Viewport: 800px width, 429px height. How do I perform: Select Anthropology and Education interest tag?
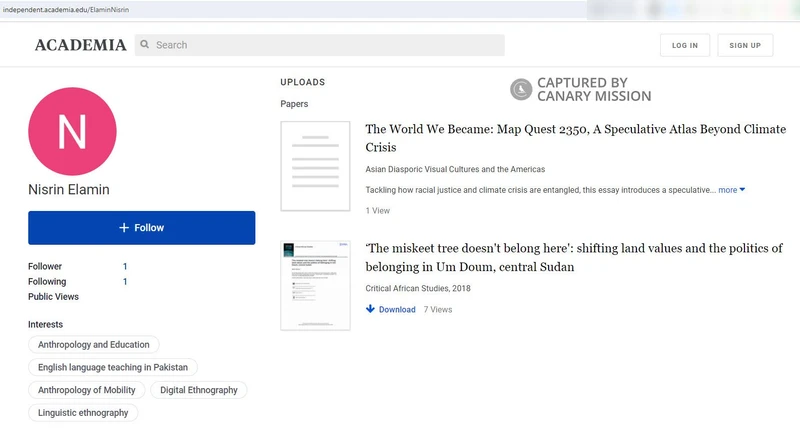(93, 344)
